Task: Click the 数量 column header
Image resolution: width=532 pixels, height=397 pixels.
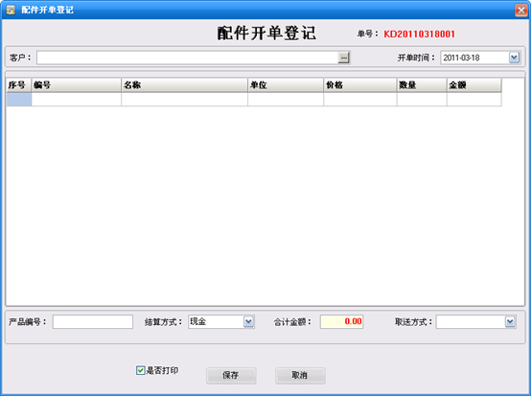Action: tap(422, 85)
